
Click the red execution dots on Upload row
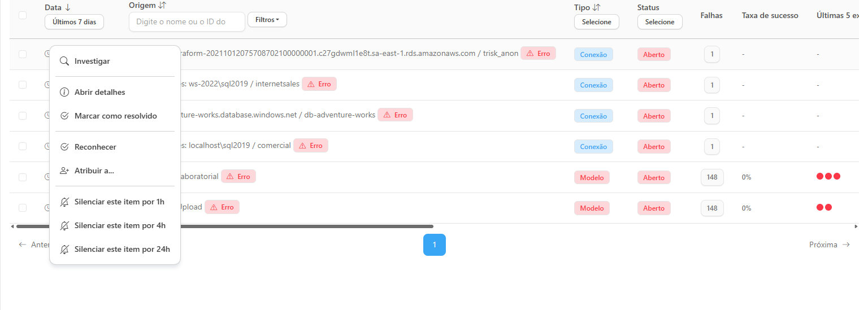(x=824, y=207)
